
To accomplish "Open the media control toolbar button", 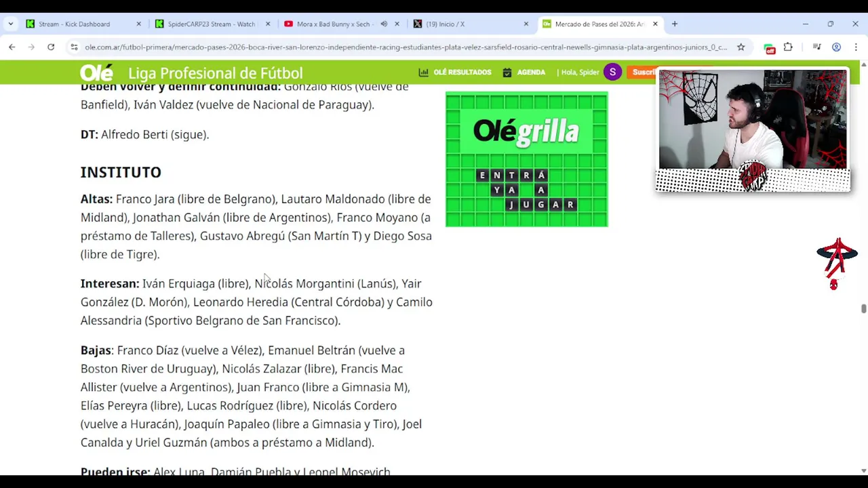I will [x=816, y=47].
